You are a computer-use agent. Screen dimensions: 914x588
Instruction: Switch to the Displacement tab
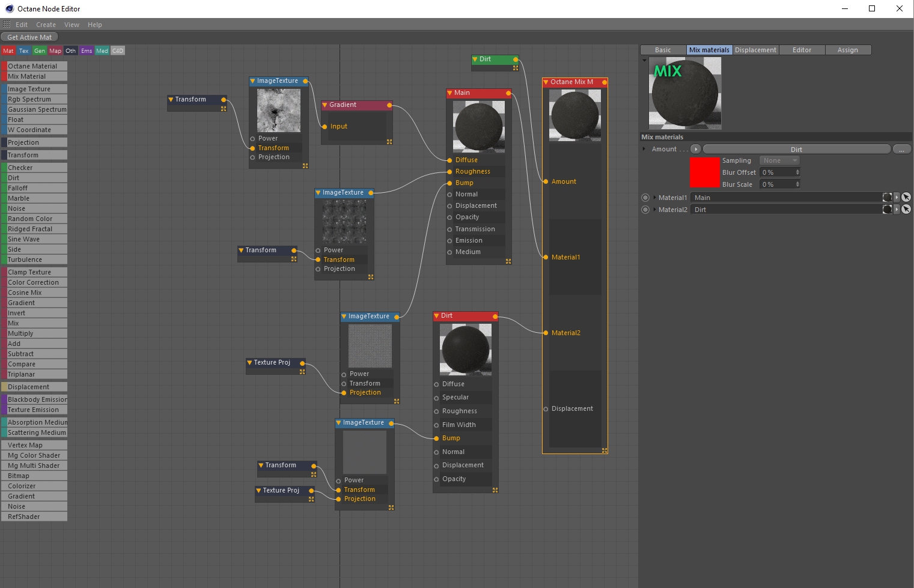755,50
